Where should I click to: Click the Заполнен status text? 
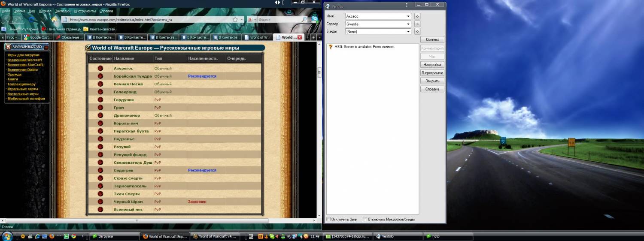197,202
